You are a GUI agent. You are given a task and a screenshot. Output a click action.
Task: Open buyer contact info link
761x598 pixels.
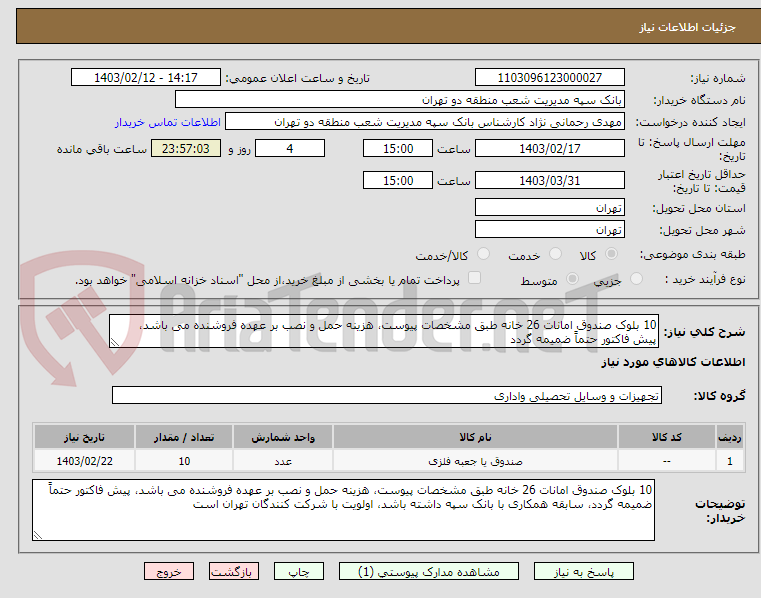168,122
